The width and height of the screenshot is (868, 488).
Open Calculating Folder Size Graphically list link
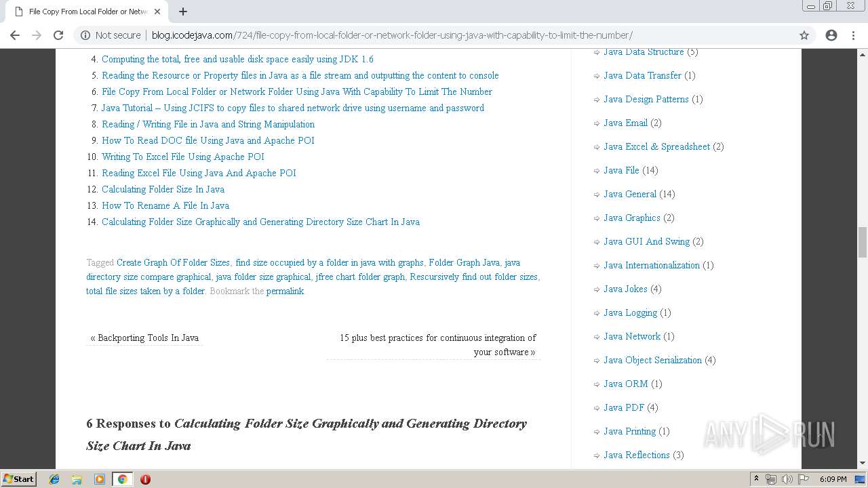coord(260,222)
